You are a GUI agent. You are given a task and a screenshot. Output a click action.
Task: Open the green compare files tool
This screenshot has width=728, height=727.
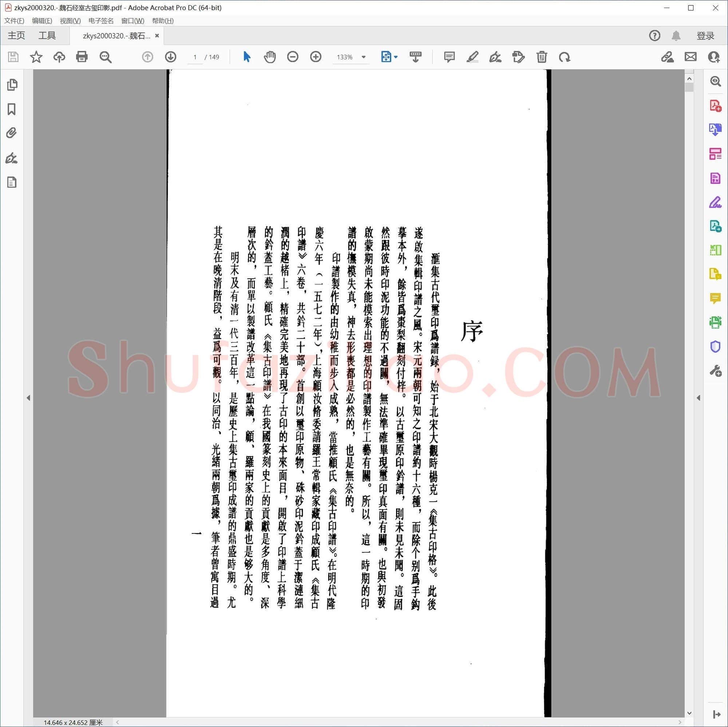[x=715, y=250]
